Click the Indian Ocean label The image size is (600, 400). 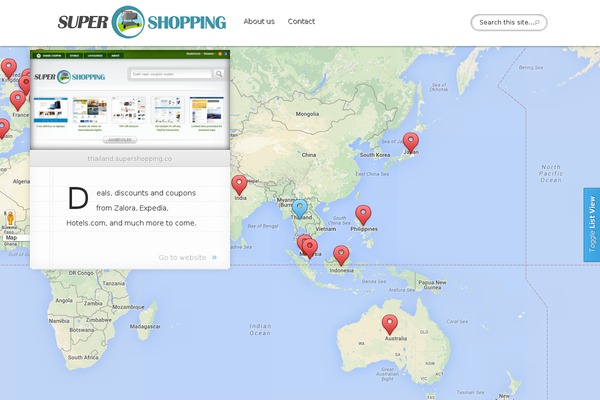[260, 330]
